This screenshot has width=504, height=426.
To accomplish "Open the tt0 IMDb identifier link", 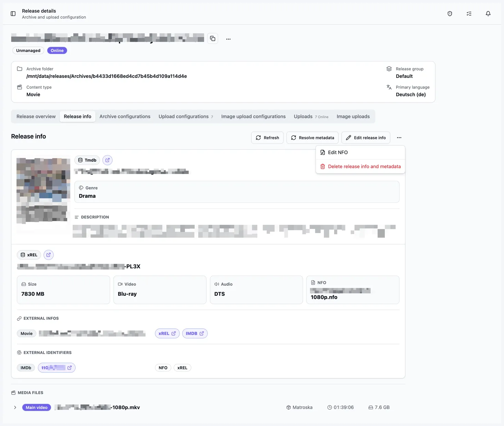I will click(x=56, y=368).
